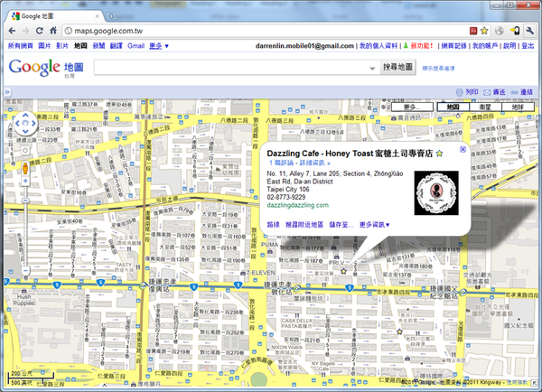The height and width of the screenshot is (392, 542).
Task: Reload the page
Action: pos(40,31)
